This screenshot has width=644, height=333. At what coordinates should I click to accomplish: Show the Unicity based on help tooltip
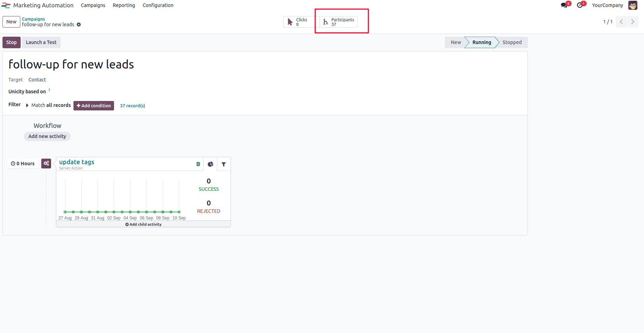(49, 90)
